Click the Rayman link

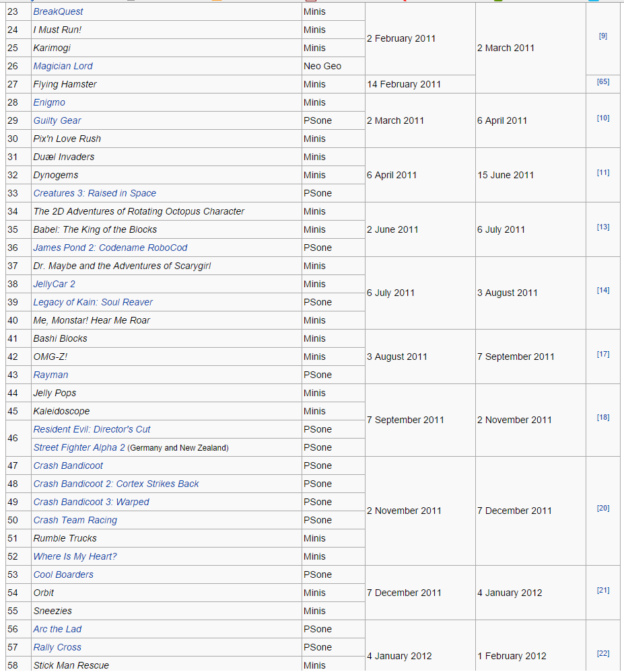click(50, 375)
